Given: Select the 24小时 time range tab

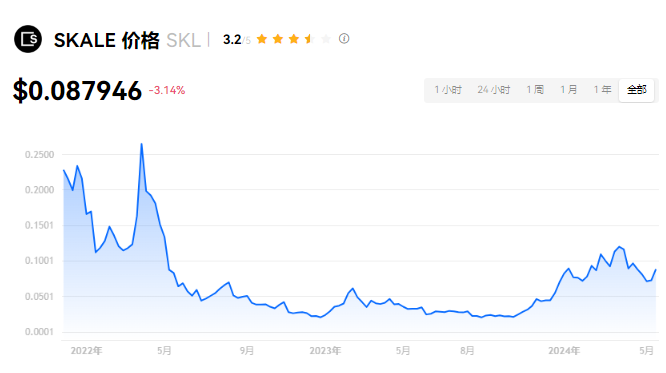Looking at the screenshot, I should 494,90.
